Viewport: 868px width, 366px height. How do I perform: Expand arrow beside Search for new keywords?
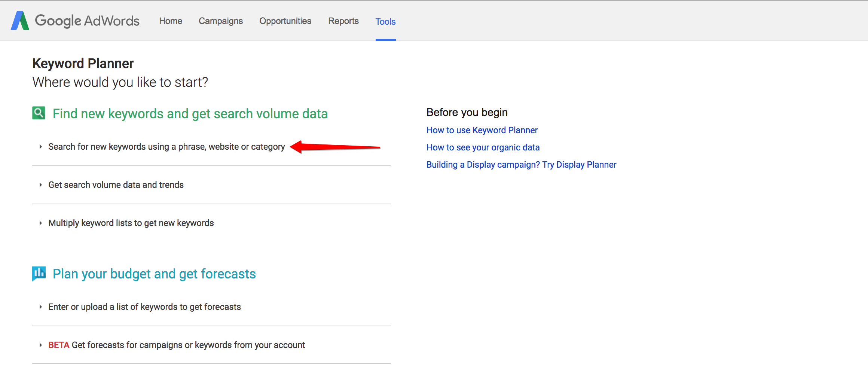pos(40,147)
